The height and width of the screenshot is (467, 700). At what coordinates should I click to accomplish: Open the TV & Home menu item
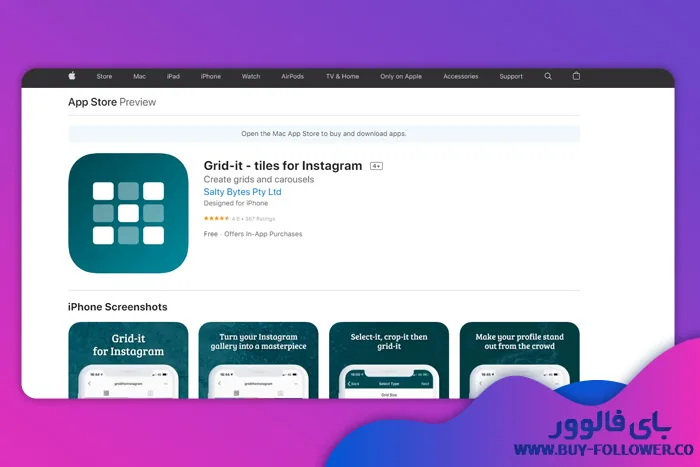coord(342,76)
